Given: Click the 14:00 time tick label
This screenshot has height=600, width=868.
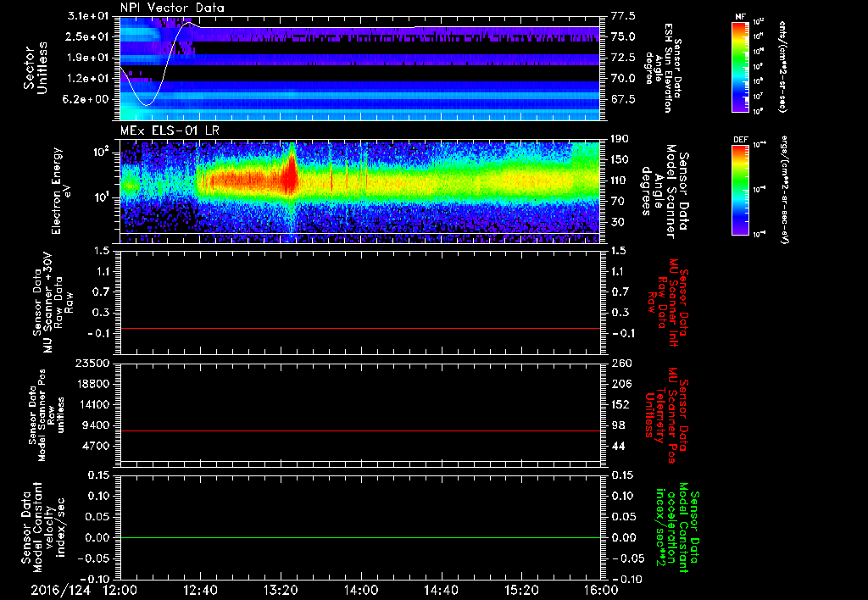Looking at the screenshot, I should [361, 590].
